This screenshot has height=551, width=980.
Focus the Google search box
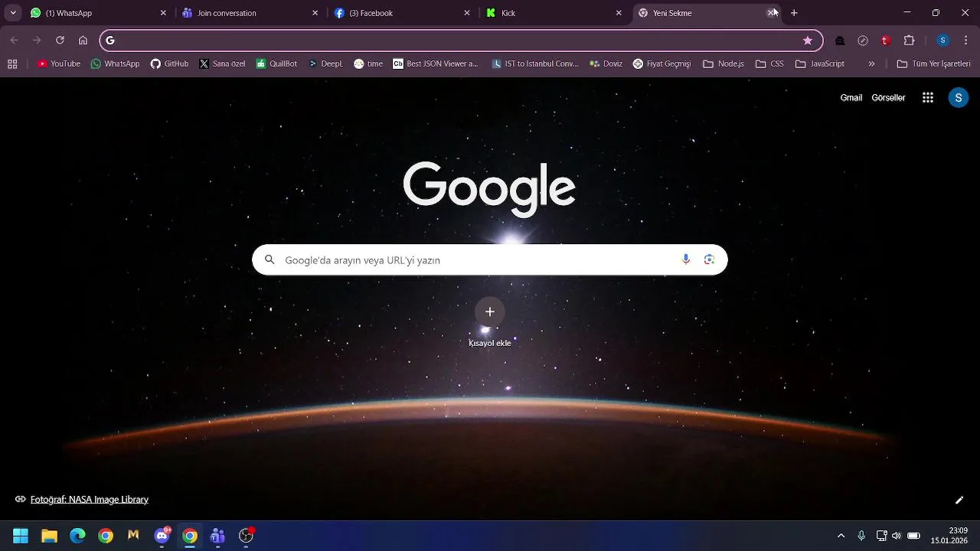(490, 259)
